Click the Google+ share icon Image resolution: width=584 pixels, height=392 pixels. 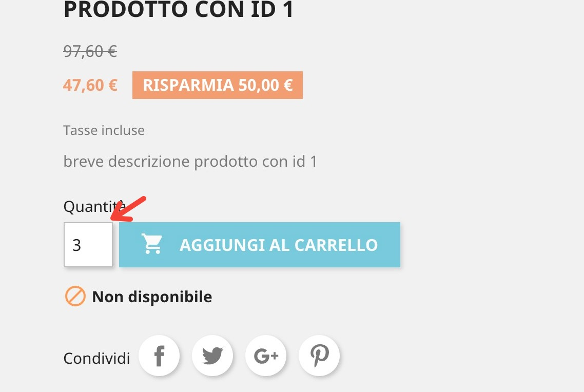coord(266,356)
